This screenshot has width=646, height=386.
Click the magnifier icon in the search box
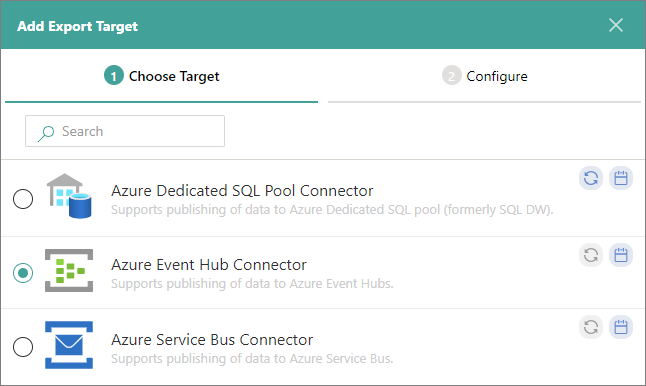click(x=46, y=133)
